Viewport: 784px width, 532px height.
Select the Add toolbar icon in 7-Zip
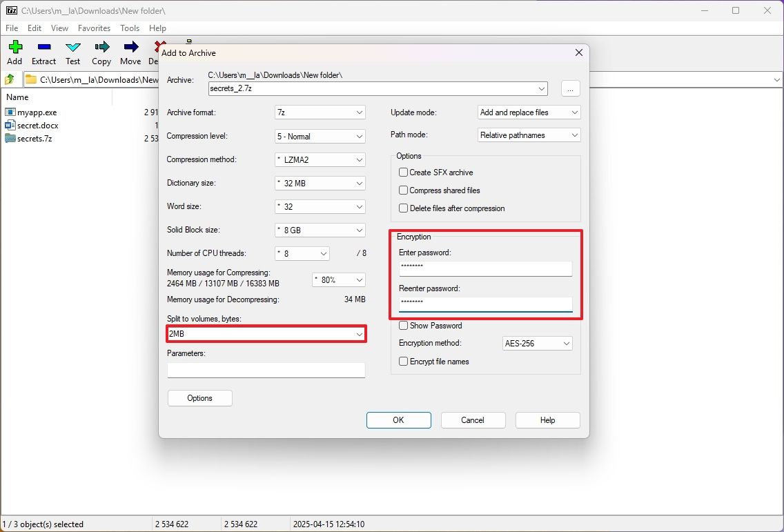(x=14, y=52)
